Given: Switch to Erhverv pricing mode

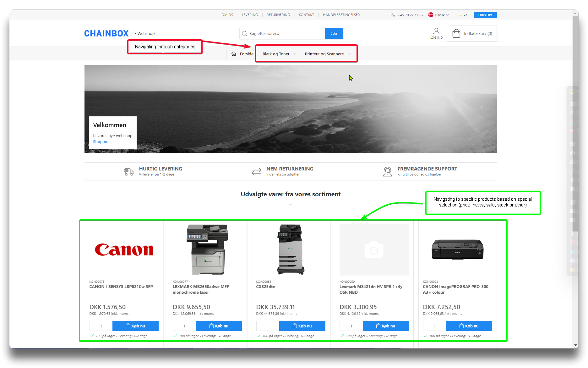Looking at the screenshot, I should (485, 15).
